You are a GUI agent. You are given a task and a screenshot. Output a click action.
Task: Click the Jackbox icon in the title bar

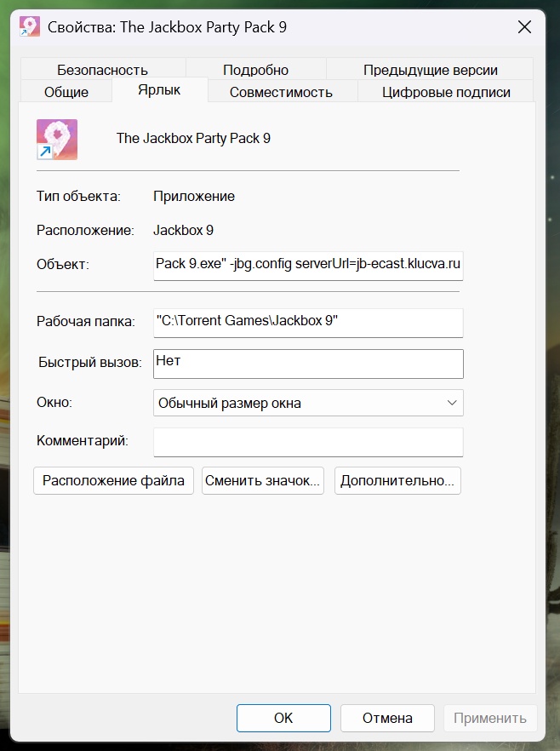click(30, 27)
